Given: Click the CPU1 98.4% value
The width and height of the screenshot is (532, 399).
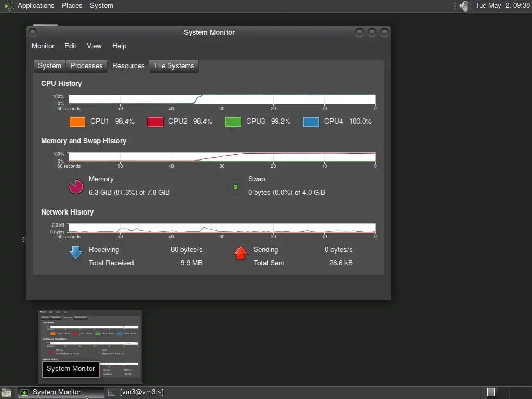Looking at the screenshot, I should coord(125,122).
